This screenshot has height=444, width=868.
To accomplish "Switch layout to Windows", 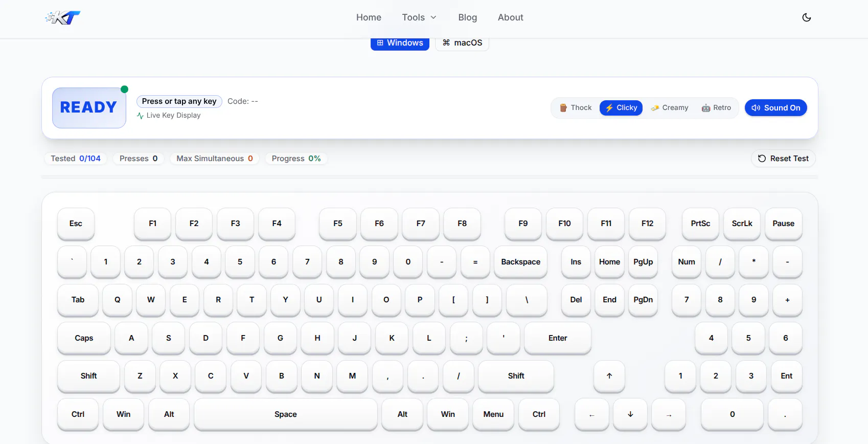I will coord(400,43).
